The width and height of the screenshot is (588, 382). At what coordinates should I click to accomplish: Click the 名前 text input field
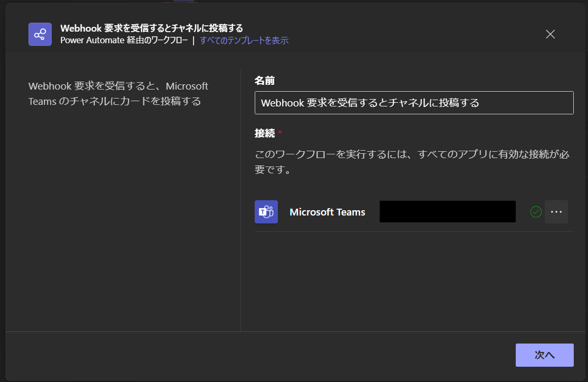(414, 103)
